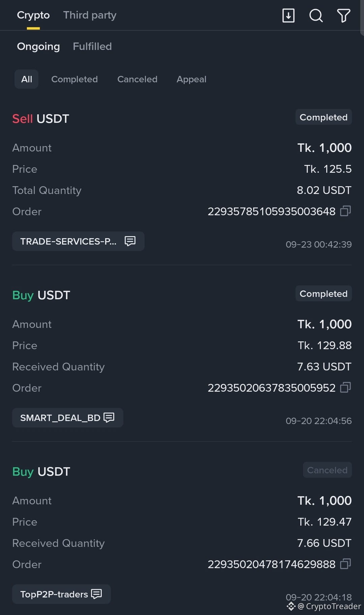Switch to the Fulfilled tab
The width and height of the screenshot is (364, 615).
click(x=92, y=46)
